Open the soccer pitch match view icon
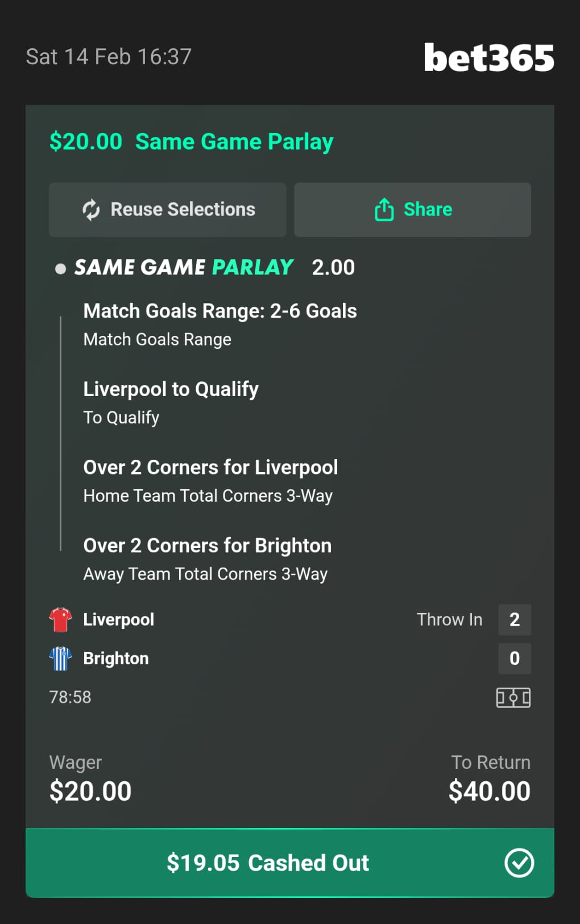The height and width of the screenshot is (924, 580). coord(513,697)
